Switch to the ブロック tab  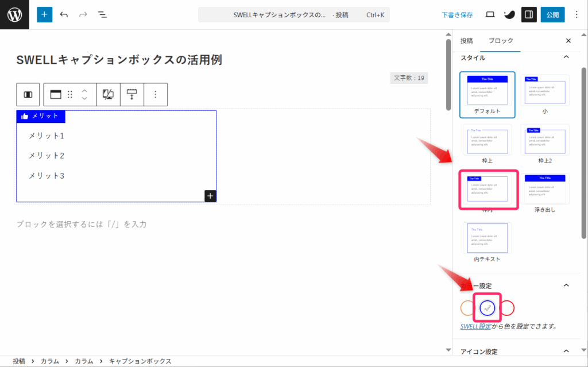pos(500,41)
